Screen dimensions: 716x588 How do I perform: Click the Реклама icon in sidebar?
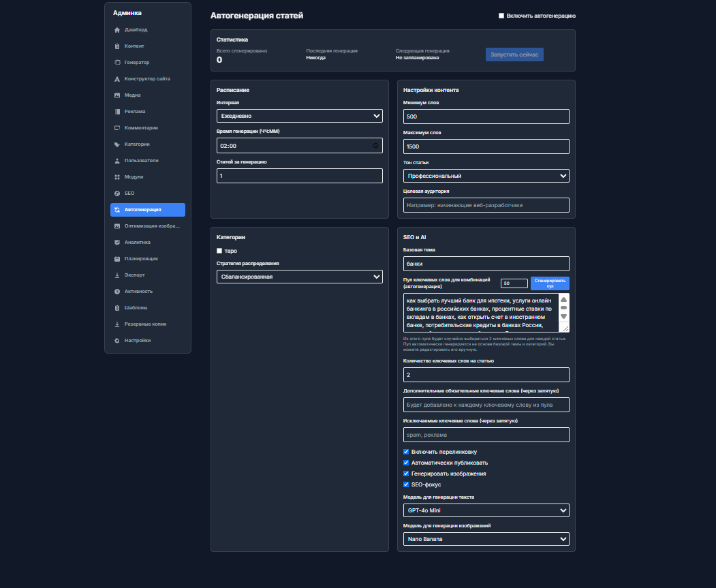[x=117, y=112]
